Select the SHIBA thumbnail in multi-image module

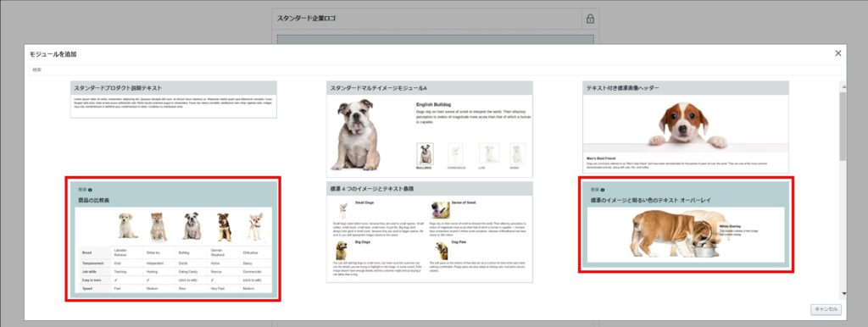pos(517,154)
